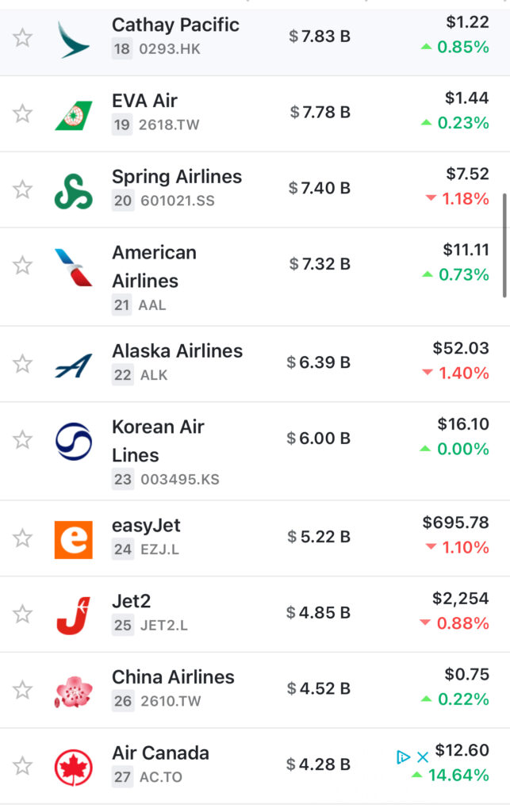Screen dimensions: 510x812
Task: Star the China Airlines row
Action: click(x=22, y=690)
